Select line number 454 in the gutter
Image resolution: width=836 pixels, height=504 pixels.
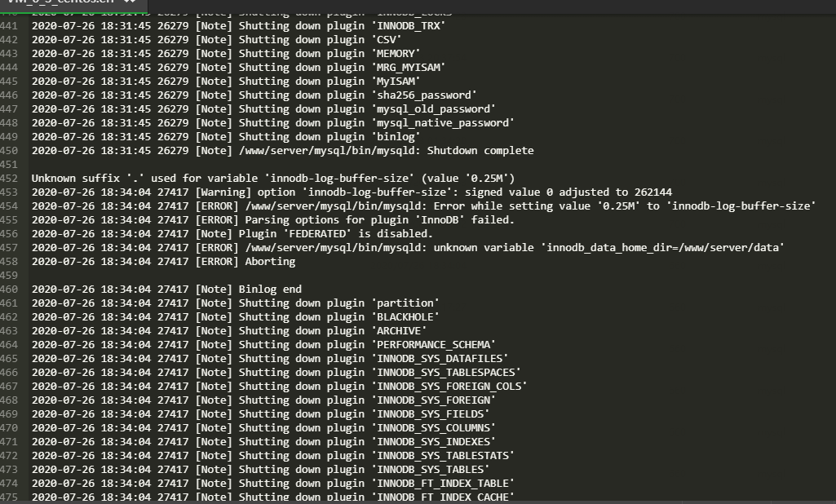point(9,206)
